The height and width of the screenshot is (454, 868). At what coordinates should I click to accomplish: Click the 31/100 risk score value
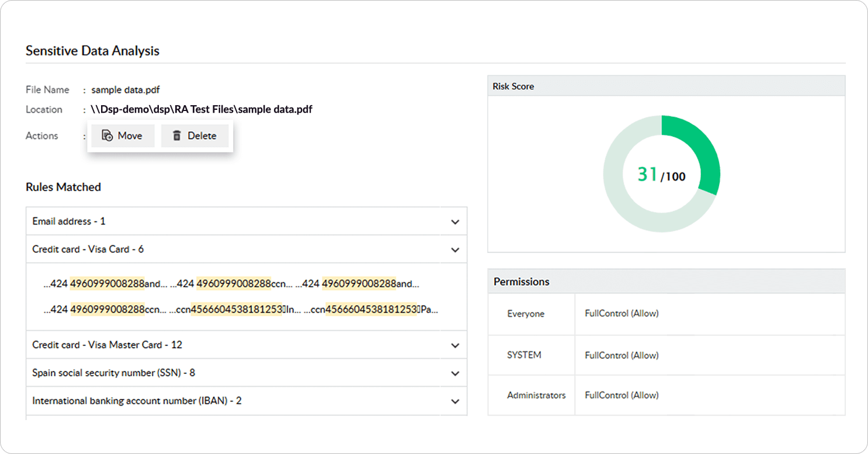[661, 175]
